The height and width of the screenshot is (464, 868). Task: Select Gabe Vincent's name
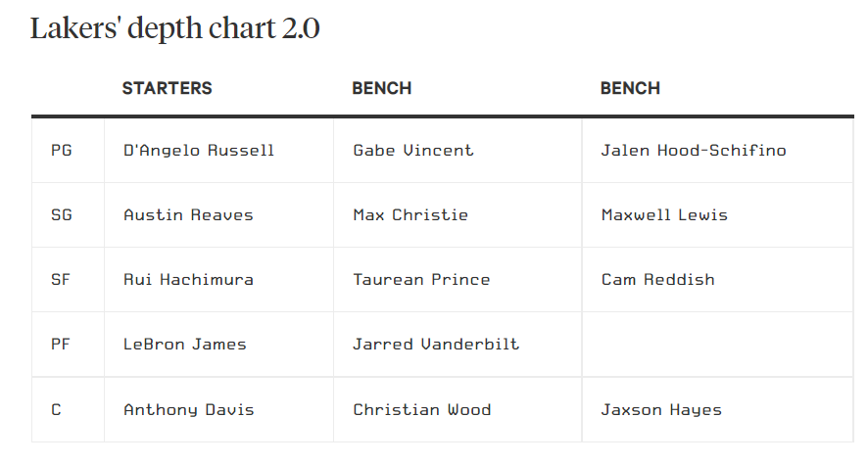[412, 151]
